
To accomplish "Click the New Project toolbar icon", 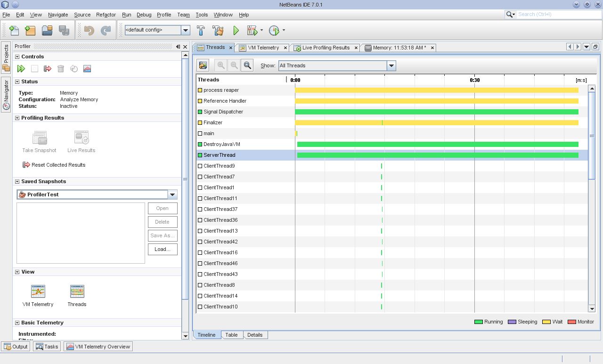I will (31, 31).
